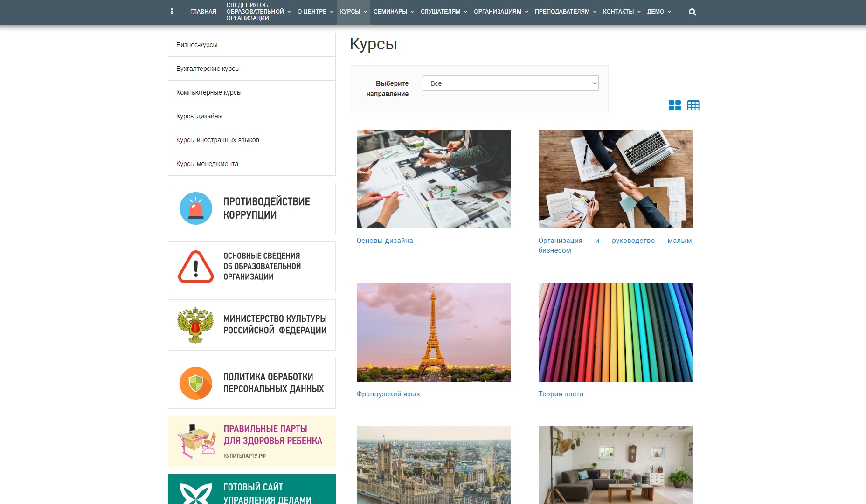Expand the Преподавателям dropdown menu

565,12
